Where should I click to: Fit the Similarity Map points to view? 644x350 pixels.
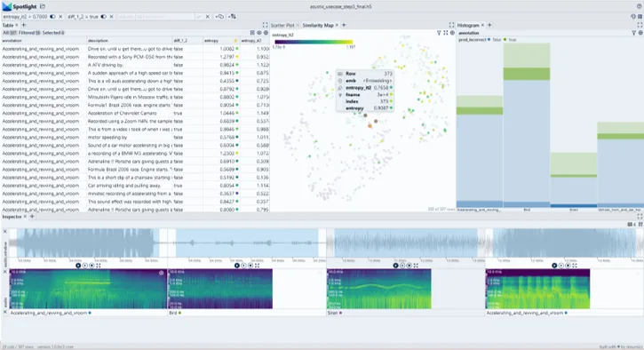tap(446, 33)
